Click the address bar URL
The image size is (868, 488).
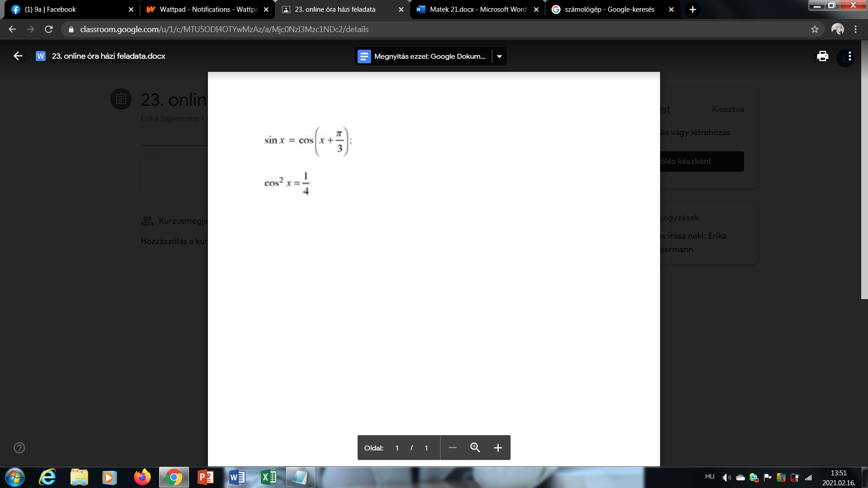pos(224,29)
